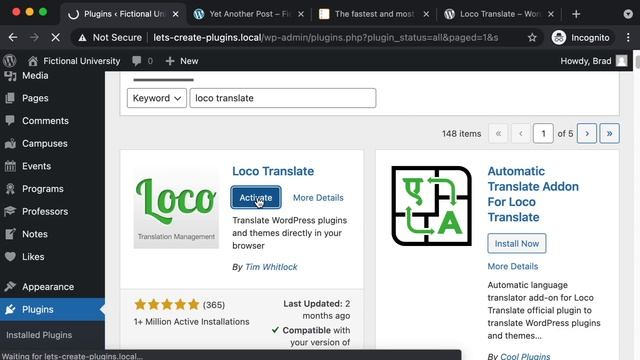
Task: Click the Not Secure warning icon
Action: (x=82, y=38)
